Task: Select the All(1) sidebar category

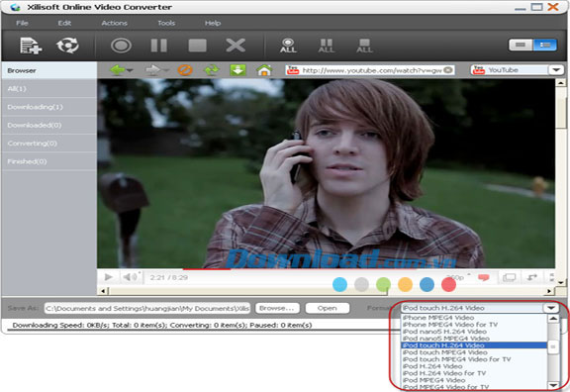Action: click(x=49, y=89)
